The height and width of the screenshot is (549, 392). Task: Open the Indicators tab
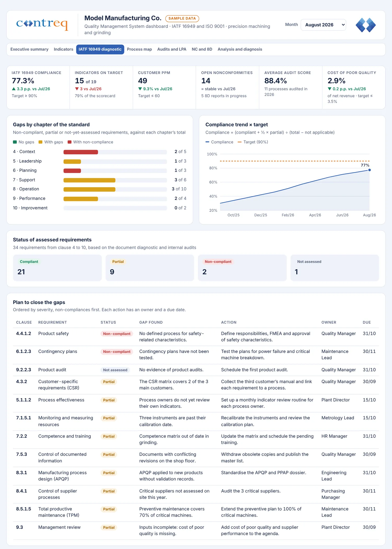(64, 49)
